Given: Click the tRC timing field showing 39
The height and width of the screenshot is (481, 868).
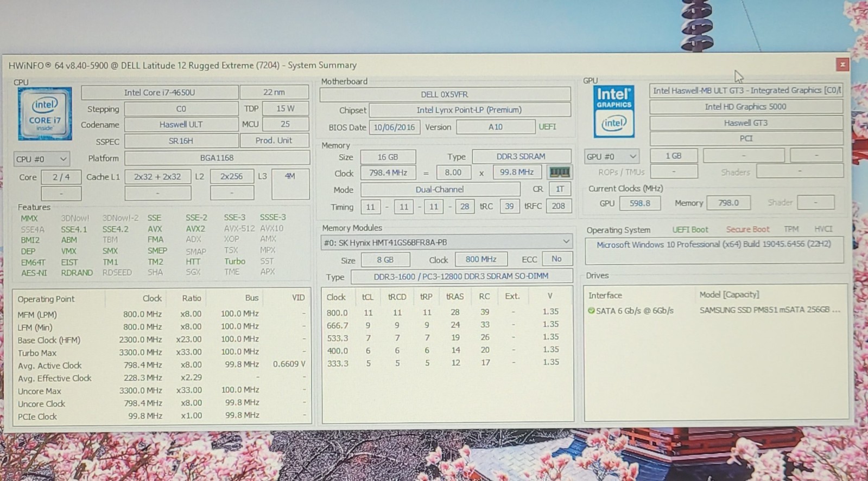Looking at the screenshot, I should (509, 206).
